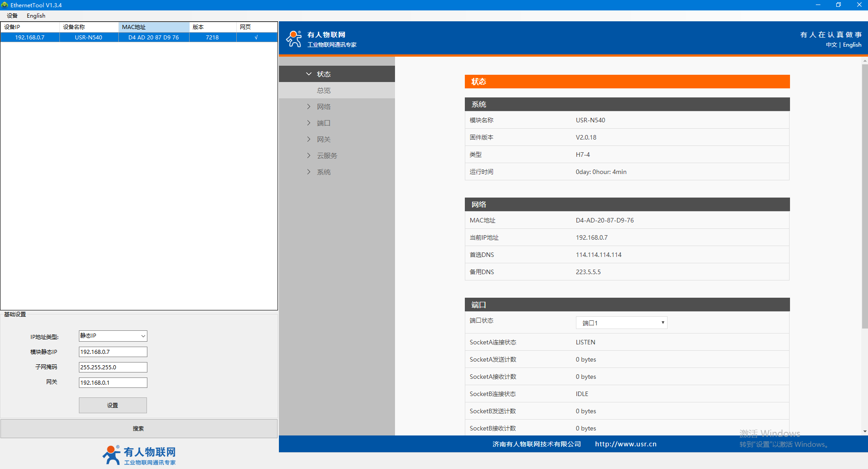Expand the 系统 sidebar section

click(323, 172)
